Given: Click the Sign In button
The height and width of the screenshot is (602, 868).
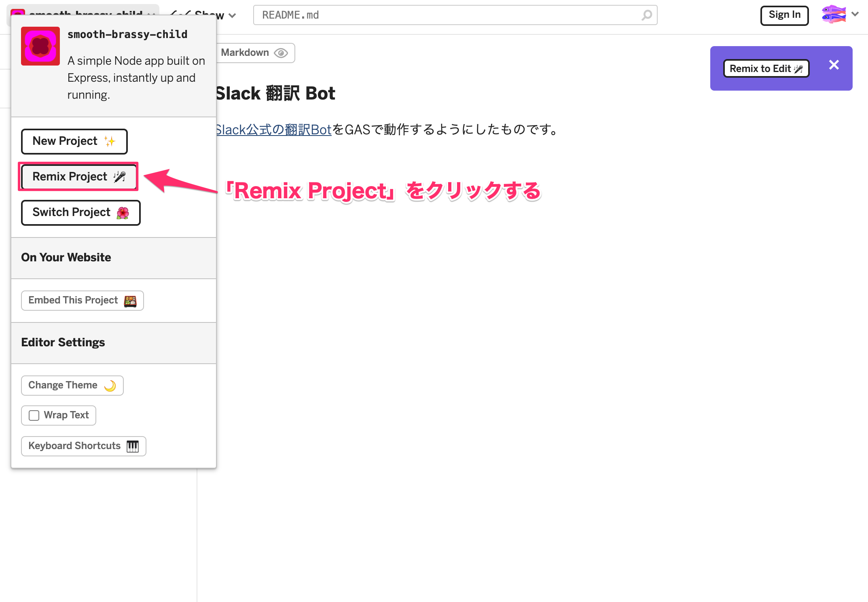Looking at the screenshot, I should point(784,15).
